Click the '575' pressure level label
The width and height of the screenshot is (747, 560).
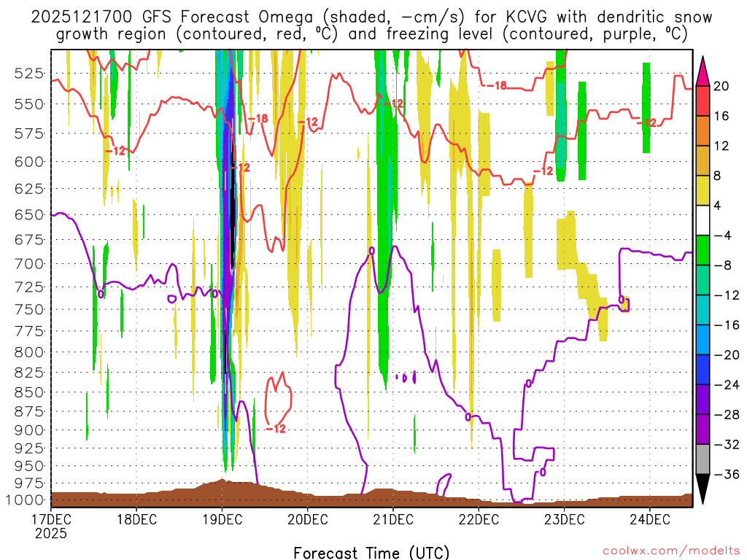coord(29,134)
